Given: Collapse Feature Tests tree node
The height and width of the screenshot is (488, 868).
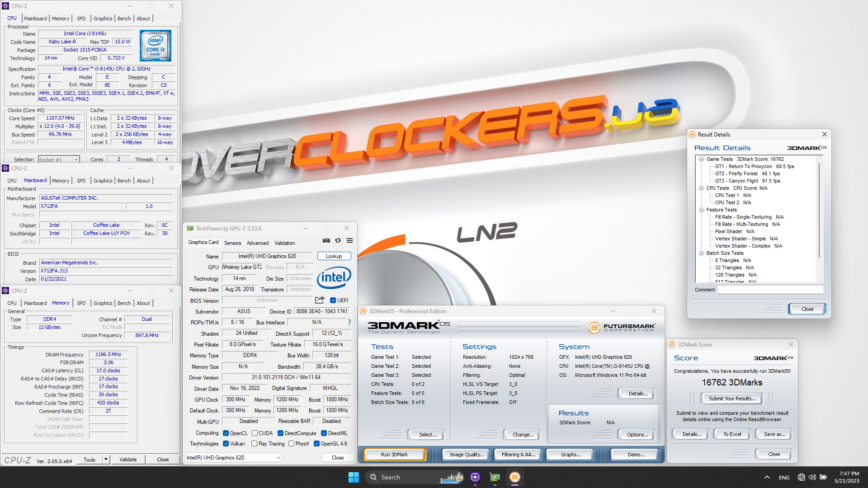Looking at the screenshot, I should [x=702, y=210].
